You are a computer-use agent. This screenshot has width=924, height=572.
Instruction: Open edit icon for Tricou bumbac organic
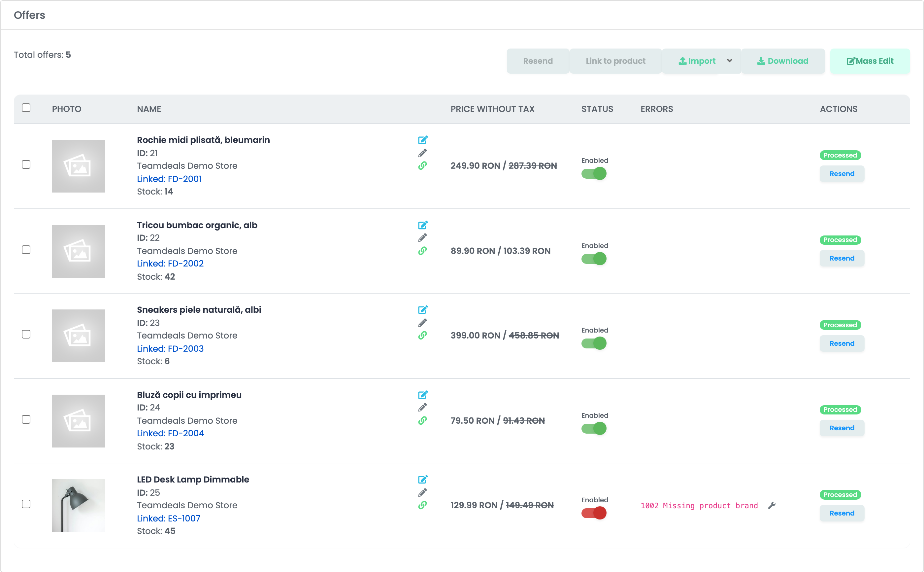pyautogui.click(x=422, y=225)
